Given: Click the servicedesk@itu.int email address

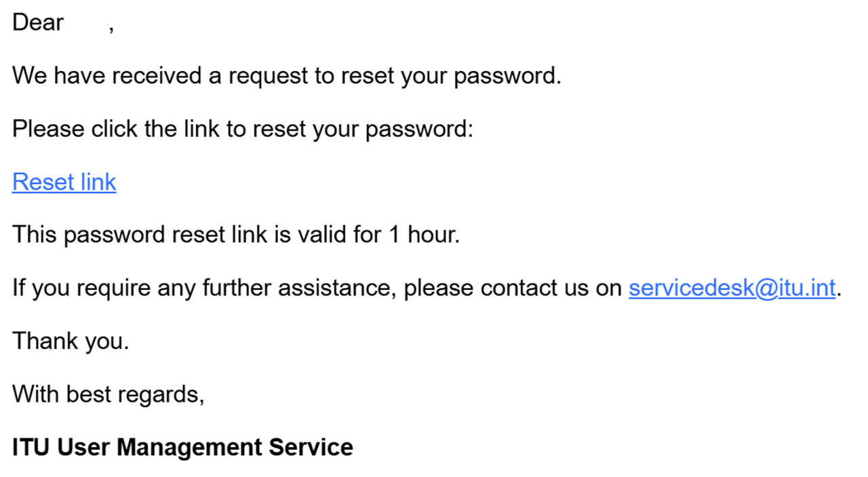Looking at the screenshot, I should (x=732, y=289).
